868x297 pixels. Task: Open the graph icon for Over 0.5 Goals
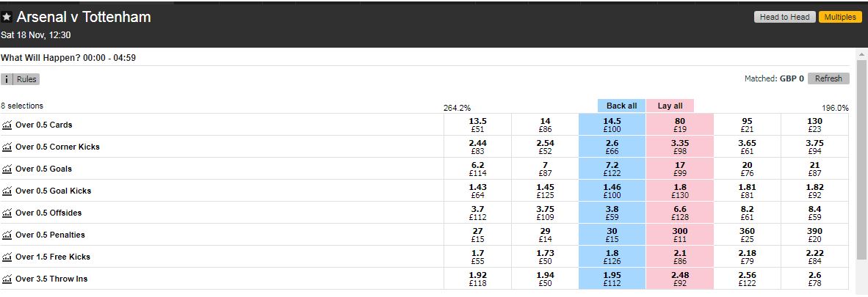pyautogui.click(x=7, y=169)
